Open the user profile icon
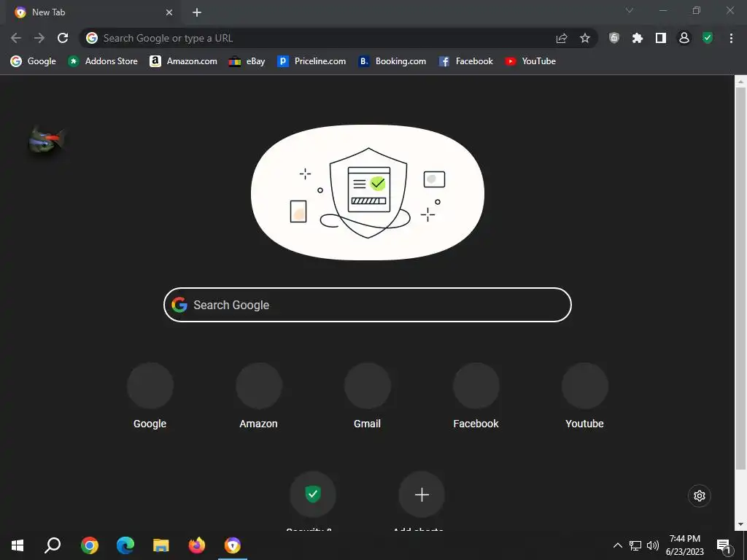747x560 pixels. click(684, 38)
